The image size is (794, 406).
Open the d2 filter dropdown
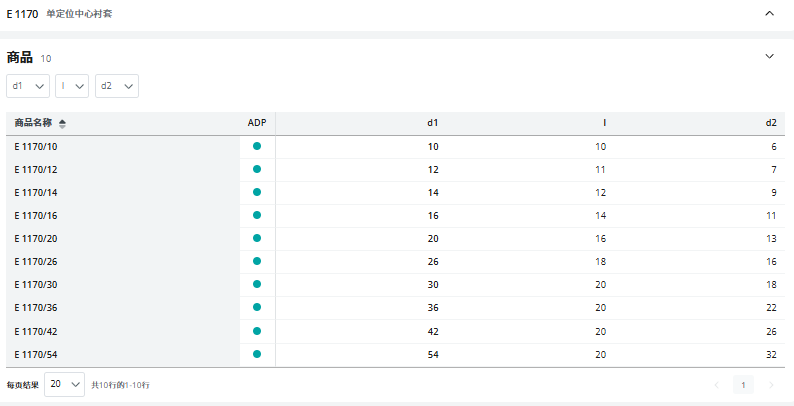click(x=117, y=86)
